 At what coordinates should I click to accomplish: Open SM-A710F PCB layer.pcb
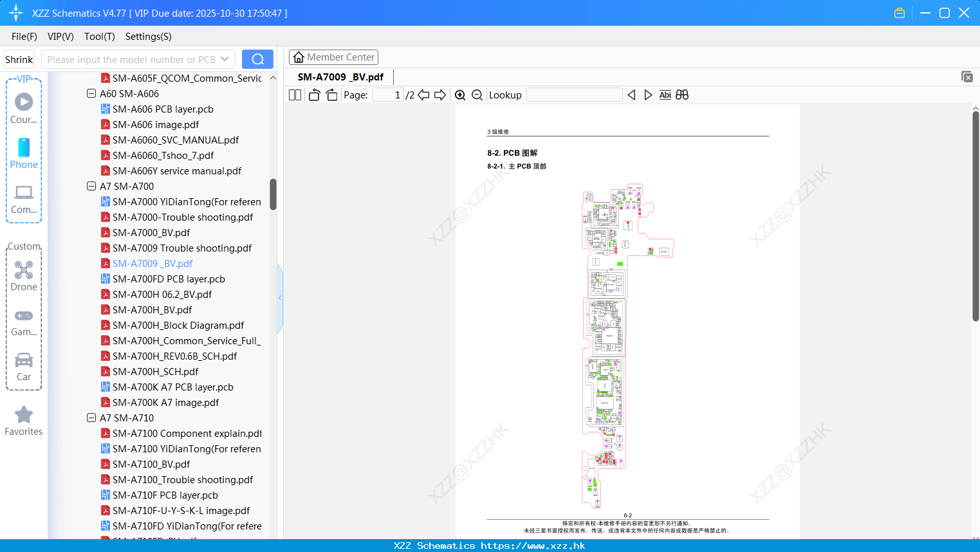[165, 495]
